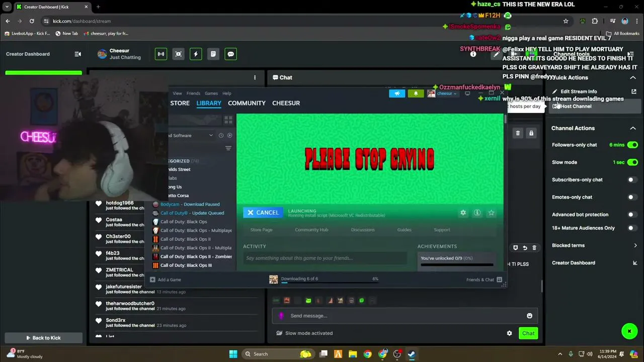
Task: Click the ready-to-play filter icon in Steam library
Action: 229,135
